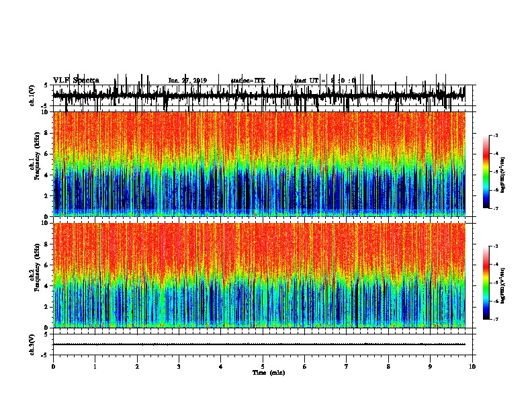Viewport: 532px width, 411px height.
Task: Click the ch.2 spectrogram '4' kHz tick label
Action: (46, 286)
